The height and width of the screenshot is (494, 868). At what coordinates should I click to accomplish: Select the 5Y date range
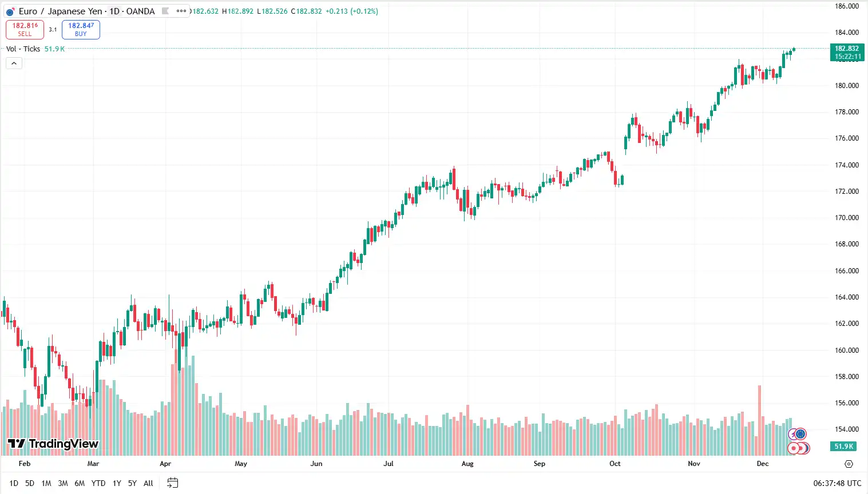[x=132, y=483]
